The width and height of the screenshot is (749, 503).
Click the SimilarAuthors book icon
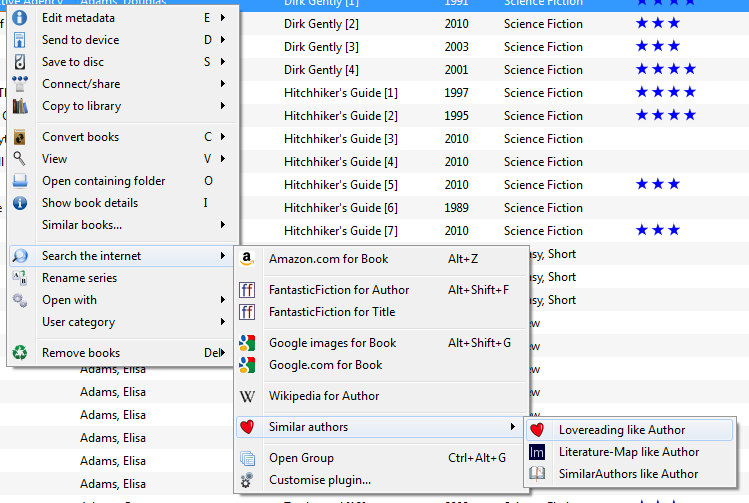[537, 474]
